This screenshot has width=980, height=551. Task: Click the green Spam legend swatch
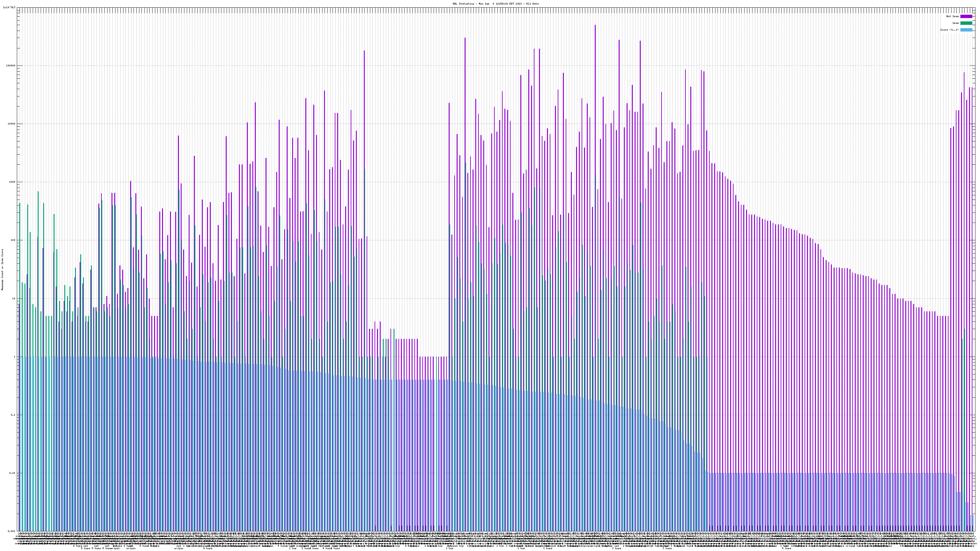pos(966,23)
